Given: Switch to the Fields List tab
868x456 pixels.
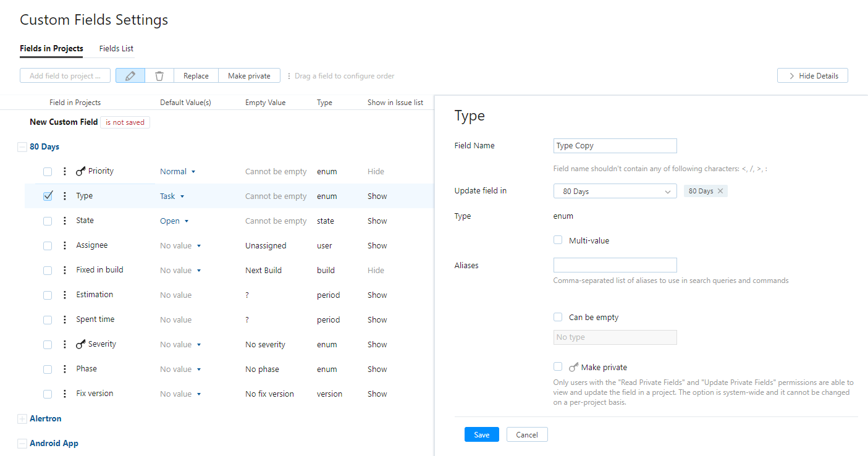Looking at the screenshot, I should pos(116,49).
